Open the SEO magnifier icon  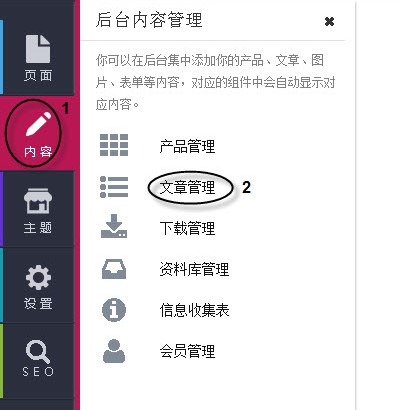tap(38, 352)
